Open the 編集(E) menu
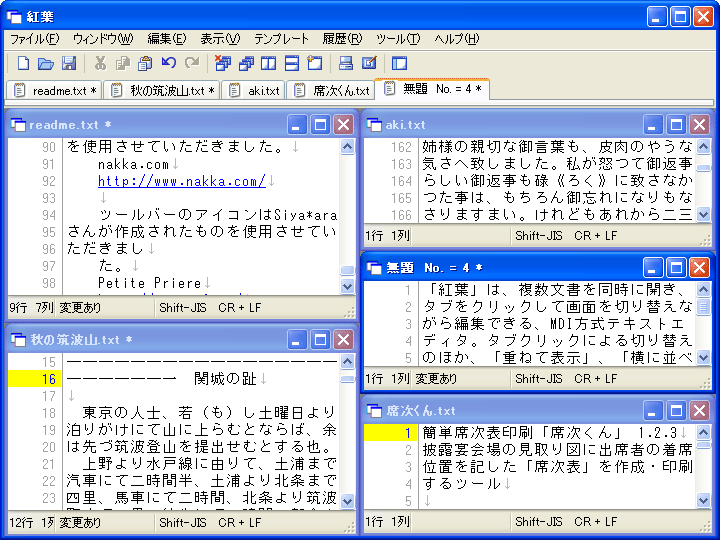The height and width of the screenshot is (540, 720). [x=167, y=39]
